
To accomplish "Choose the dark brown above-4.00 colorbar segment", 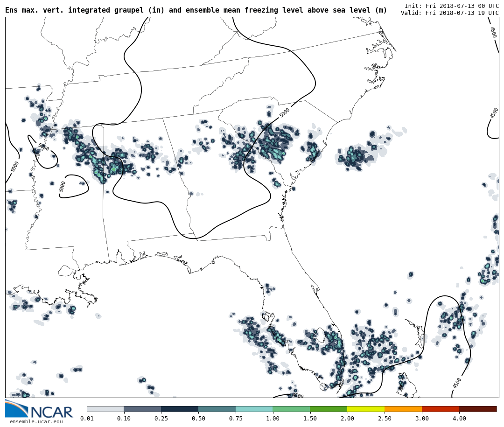I will click(x=478, y=409).
